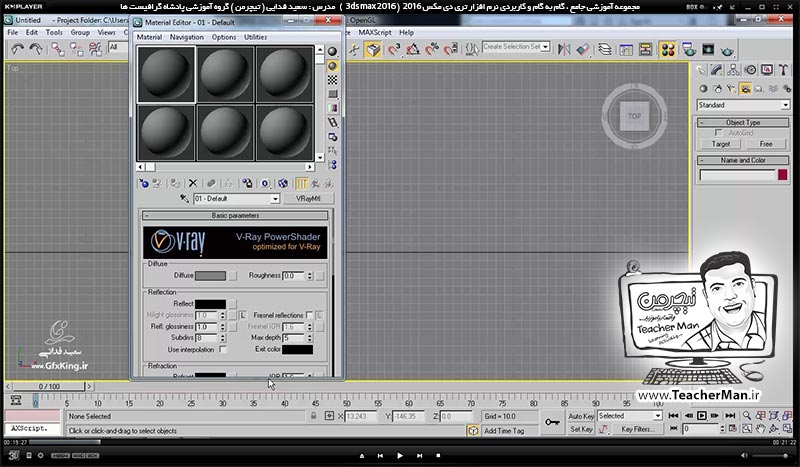
Task: Toggle Set Key mode
Action: [x=581, y=429]
